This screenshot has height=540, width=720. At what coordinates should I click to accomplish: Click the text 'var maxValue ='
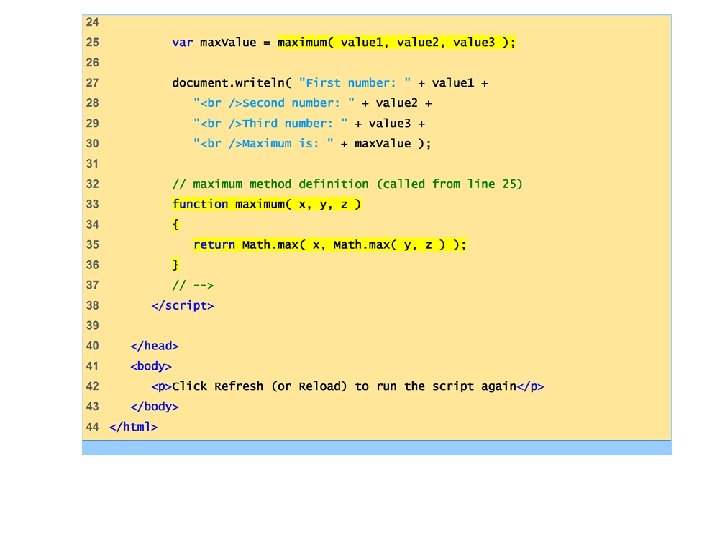221,42
